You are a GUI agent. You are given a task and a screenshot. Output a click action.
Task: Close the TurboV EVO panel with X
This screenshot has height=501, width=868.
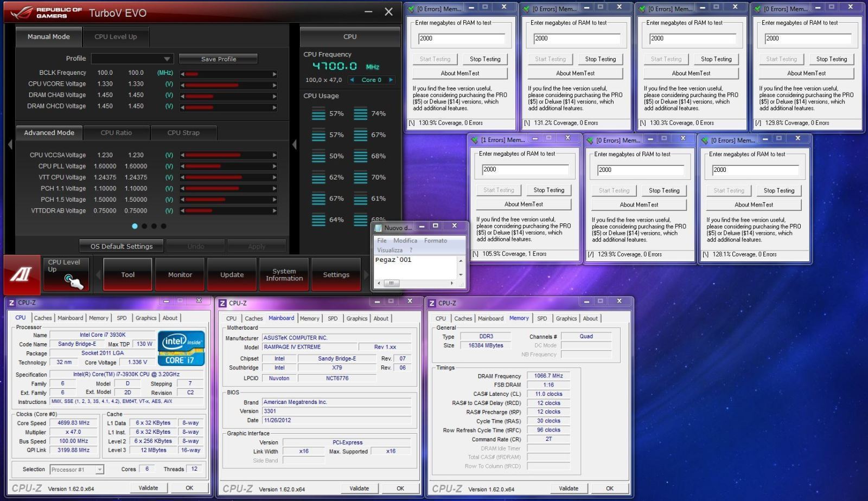click(x=388, y=12)
